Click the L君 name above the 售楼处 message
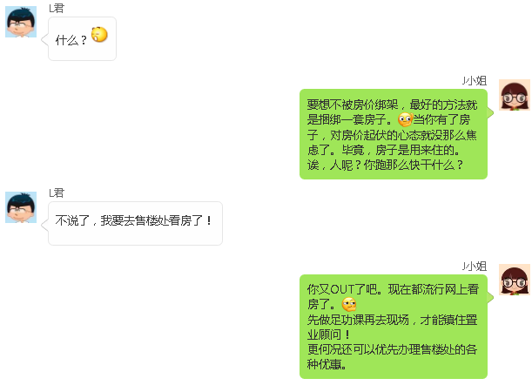 click(57, 193)
